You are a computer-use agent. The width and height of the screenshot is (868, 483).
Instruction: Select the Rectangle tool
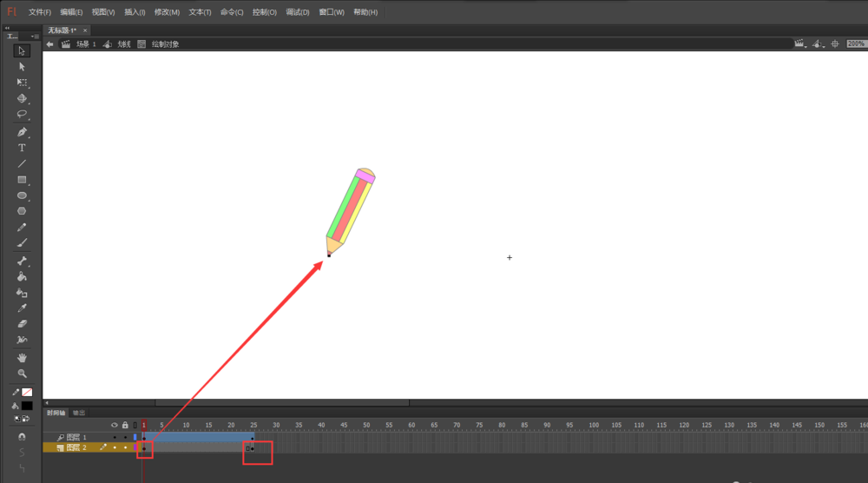[x=22, y=180]
